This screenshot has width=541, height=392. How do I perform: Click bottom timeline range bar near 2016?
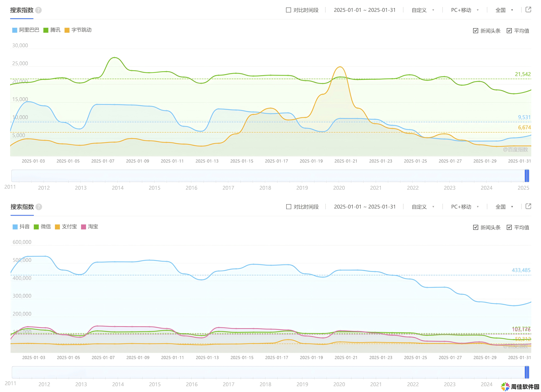tap(192, 372)
